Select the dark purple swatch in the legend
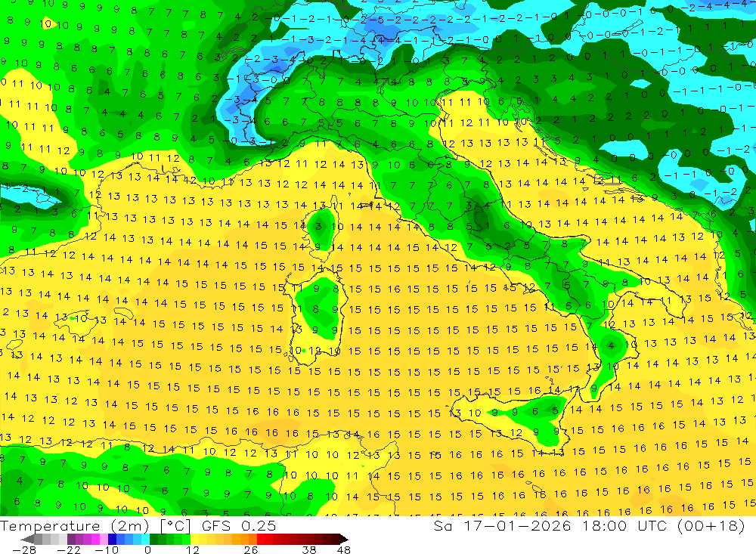Viewport: 756px width, 554px height. point(71,539)
